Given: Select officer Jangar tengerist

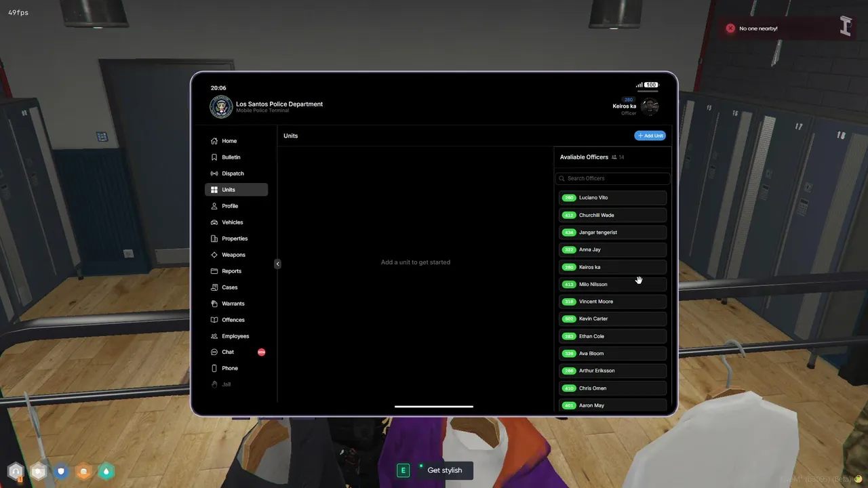Looking at the screenshot, I should point(613,232).
